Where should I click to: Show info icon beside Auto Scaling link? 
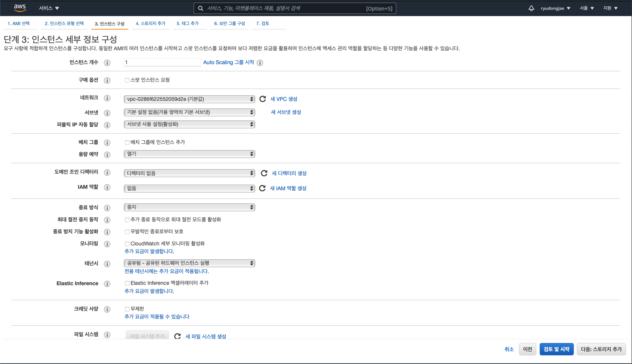[x=260, y=63]
